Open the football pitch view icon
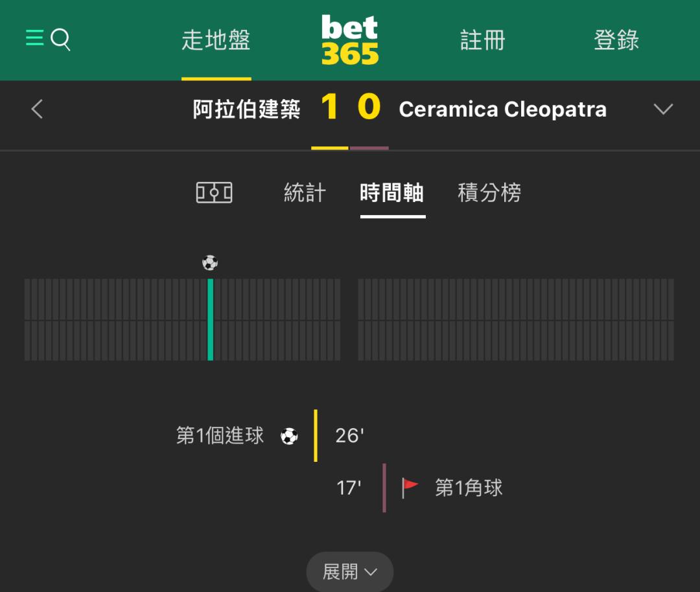This screenshot has width=700, height=592. point(215,193)
